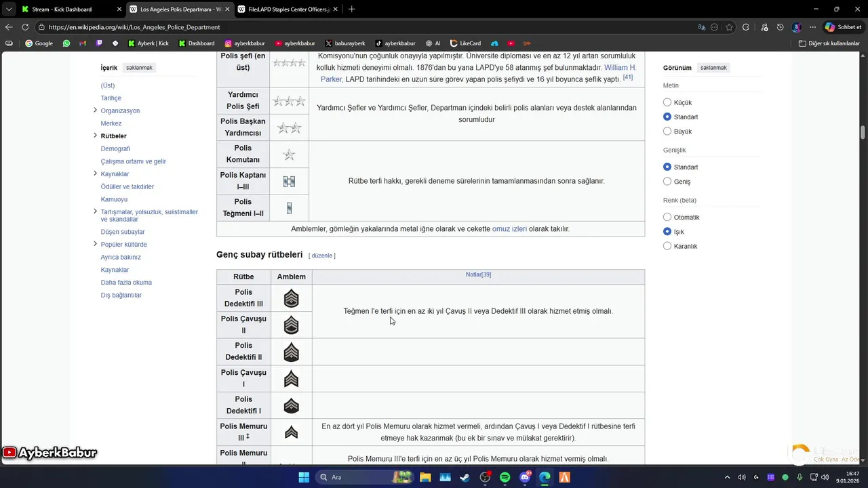Hide the Görünüm panel with saklanmak
Viewport: 868px width, 488px height.
[713, 68]
